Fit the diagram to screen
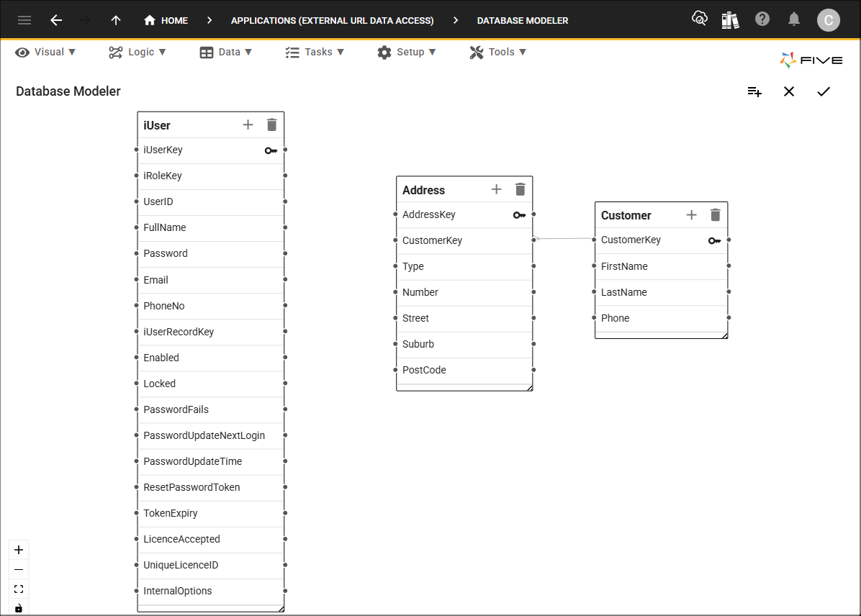The width and height of the screenshot is (861, 616). pos(18,588)
